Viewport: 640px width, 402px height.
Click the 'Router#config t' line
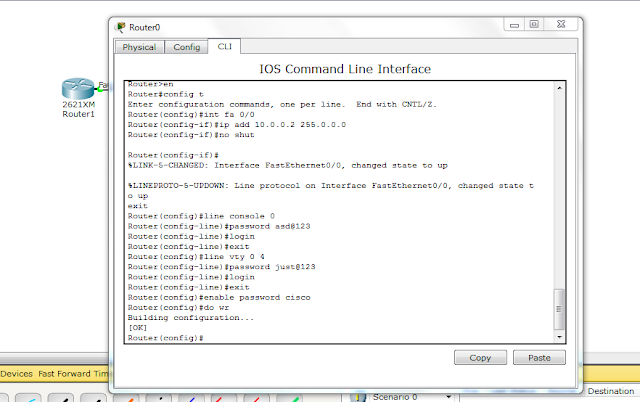click(166, 94)
